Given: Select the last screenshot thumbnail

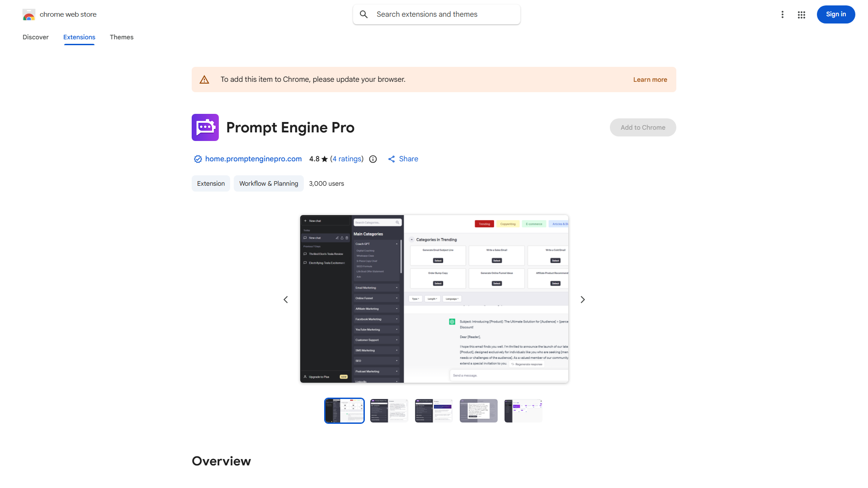Looking at the screenshot, I should tap(523, 410).
